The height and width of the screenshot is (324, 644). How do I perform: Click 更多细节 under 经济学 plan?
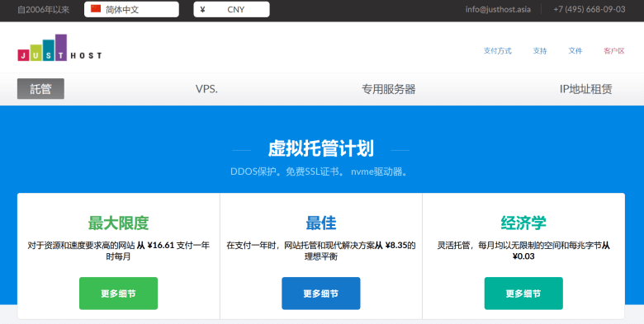523,293
